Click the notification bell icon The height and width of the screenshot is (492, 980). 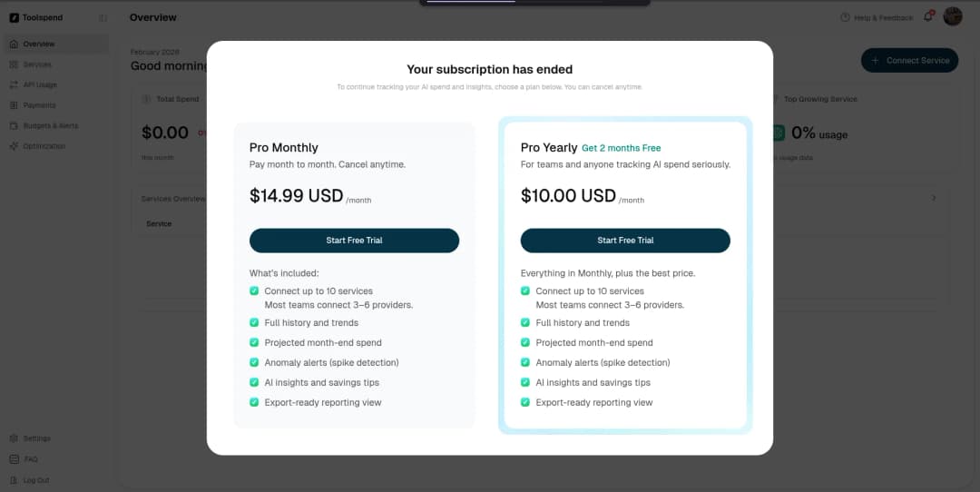928,17
